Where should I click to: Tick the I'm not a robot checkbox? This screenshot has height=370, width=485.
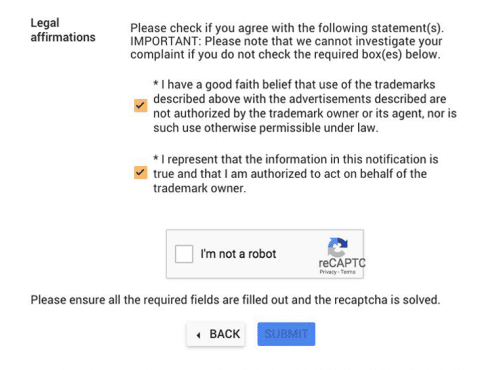[184, 254]
